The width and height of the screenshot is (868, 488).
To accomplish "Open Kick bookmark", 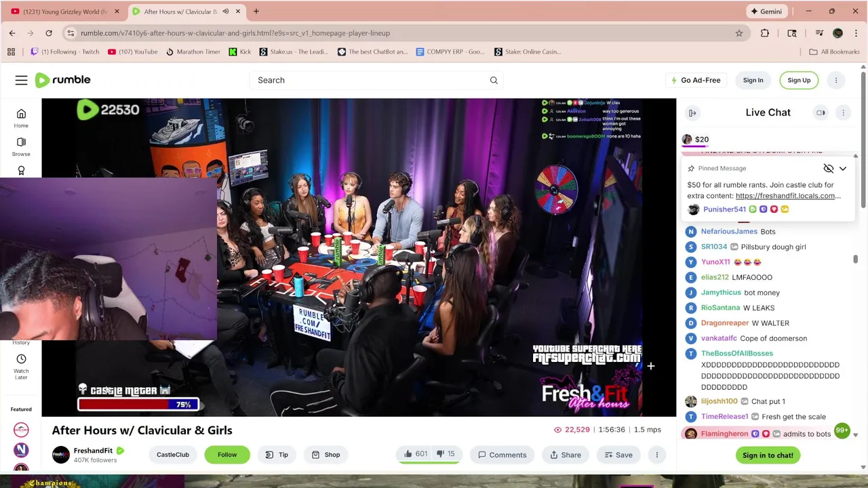I will coord(239,52).
